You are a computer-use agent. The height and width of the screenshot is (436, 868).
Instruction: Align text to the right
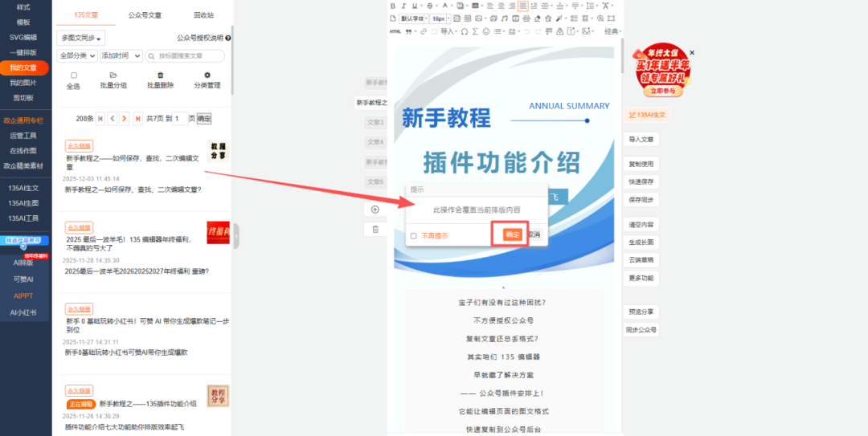coord(512,6)
